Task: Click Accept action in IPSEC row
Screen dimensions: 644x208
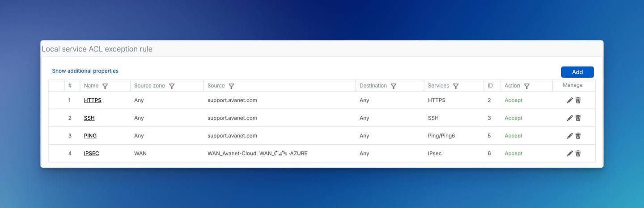Action: 513,154
